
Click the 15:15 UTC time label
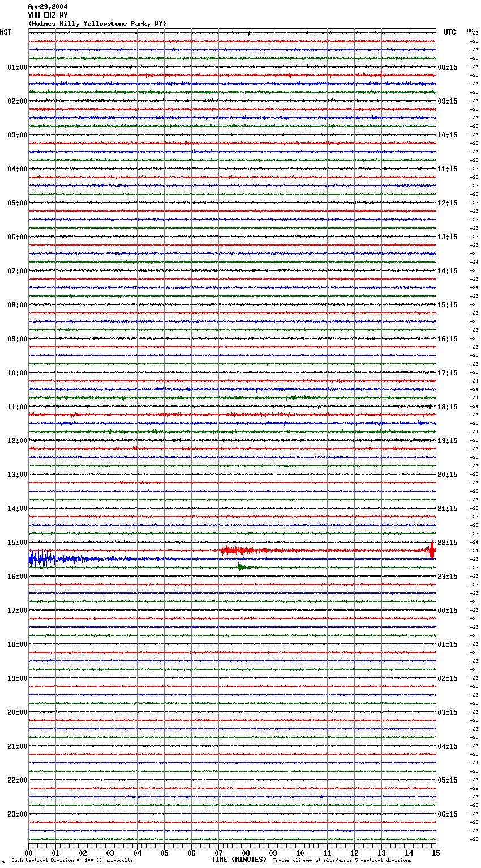(x=448, y=305)
